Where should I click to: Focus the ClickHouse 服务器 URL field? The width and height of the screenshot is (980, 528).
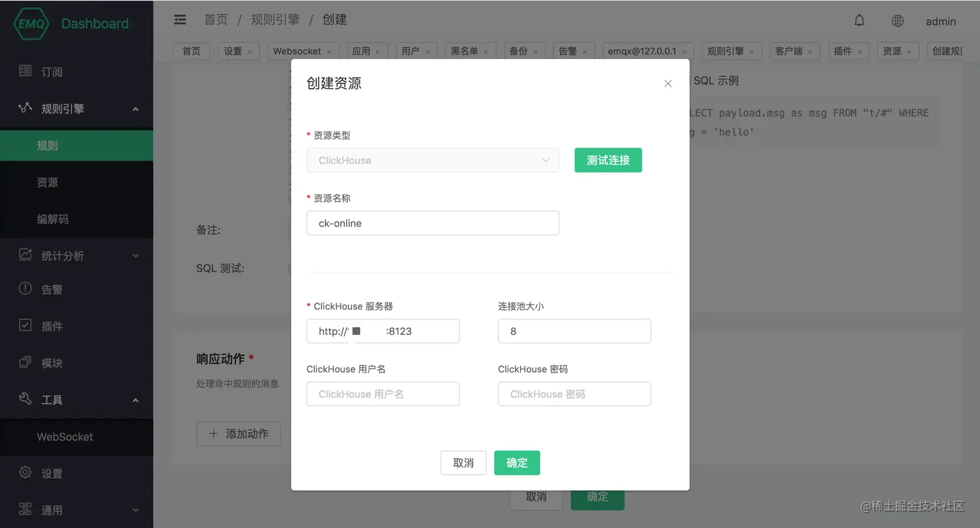(383, 331)
